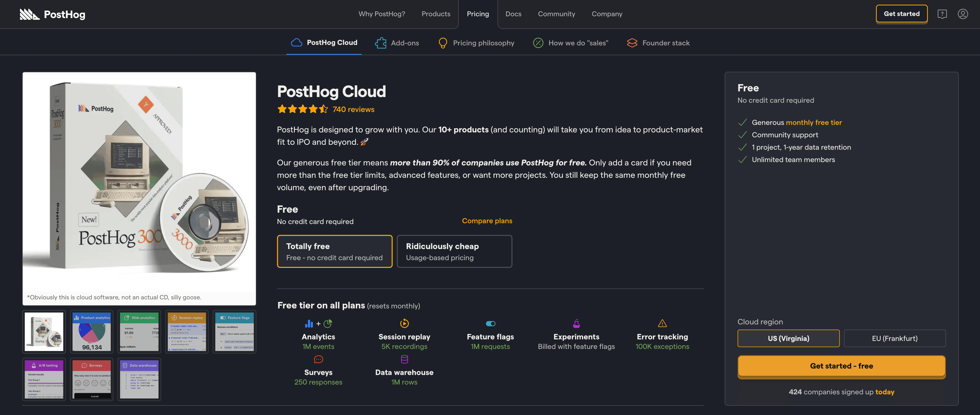Open the 740 reviews link

353,109
